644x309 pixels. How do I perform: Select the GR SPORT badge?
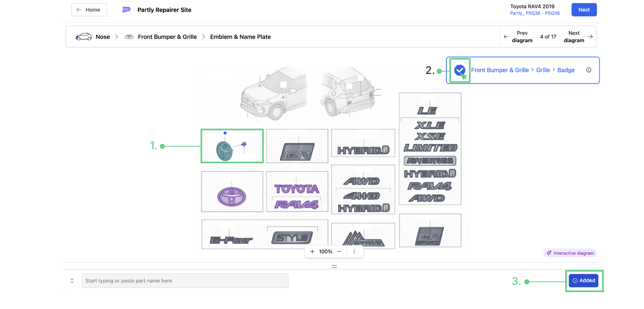[430, 236]
